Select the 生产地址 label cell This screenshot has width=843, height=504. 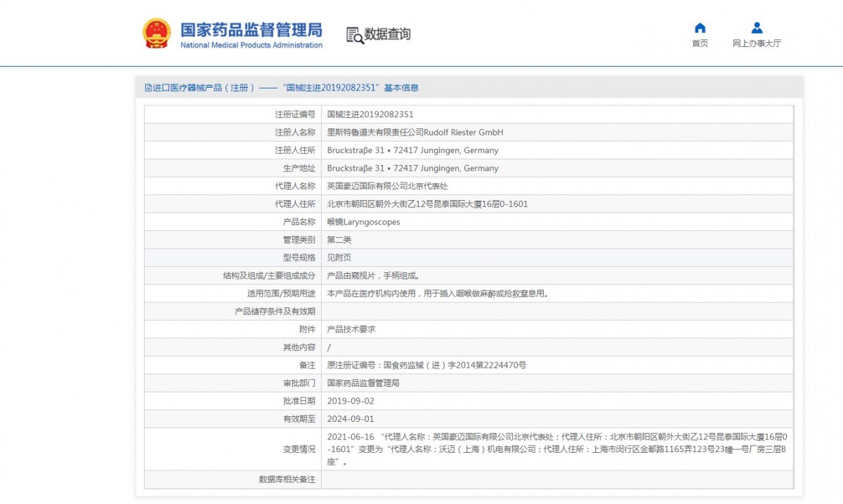coord(233,168)
